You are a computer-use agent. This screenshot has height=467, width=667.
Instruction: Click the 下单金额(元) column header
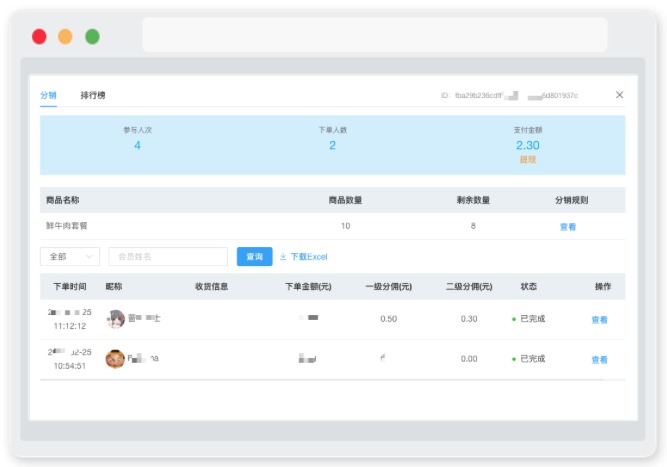[308, 287]
